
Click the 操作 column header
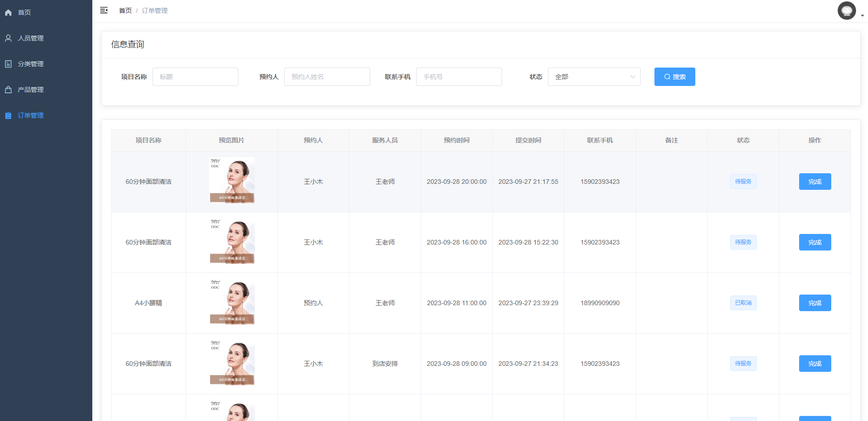click(x=815, y=140)
